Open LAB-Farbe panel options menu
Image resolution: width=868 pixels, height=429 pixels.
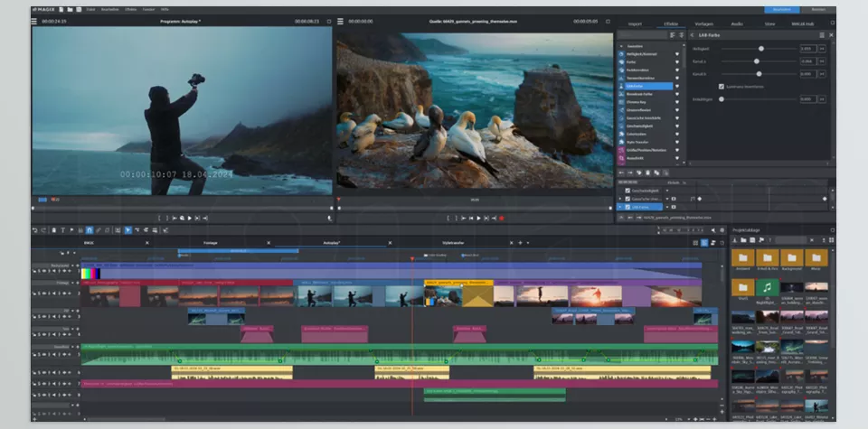(822, 35)
